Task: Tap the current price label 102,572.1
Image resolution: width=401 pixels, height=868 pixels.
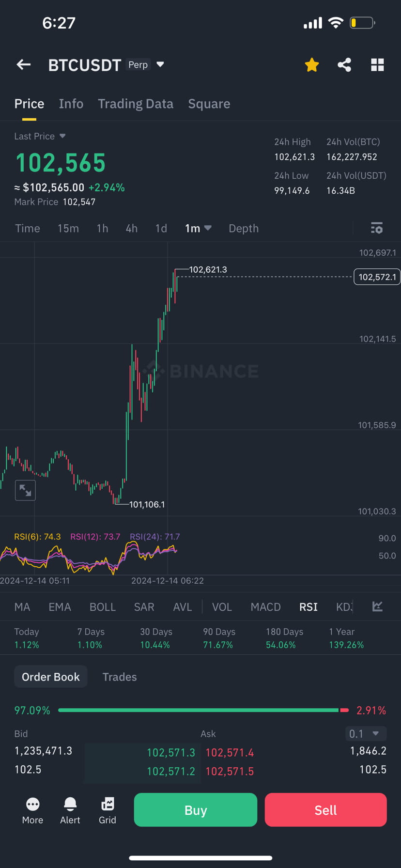Action: tap(377, 277)
